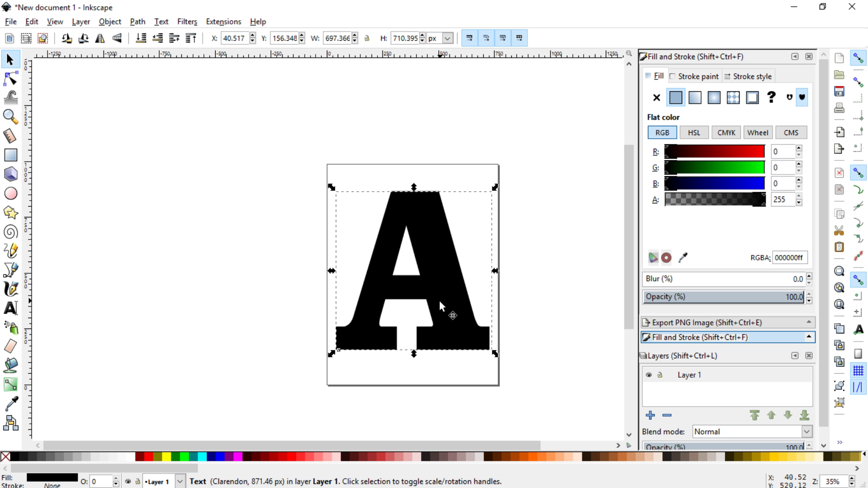Select the Dropper color picker tool
Viewport: 868px width, 488px height.
[10, 404]
